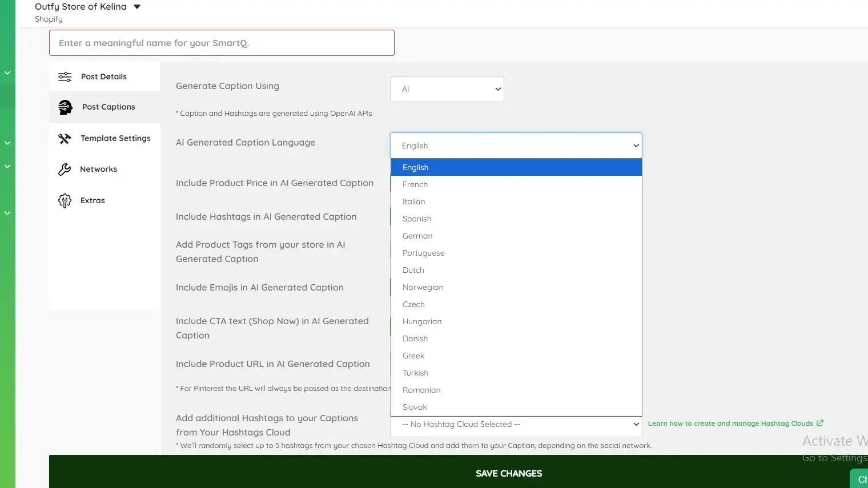
Task: Select Dutch in the language list
Action: point(516,270)
